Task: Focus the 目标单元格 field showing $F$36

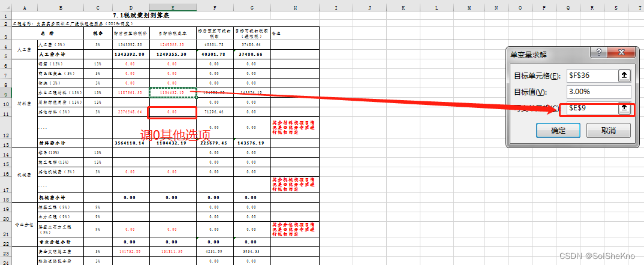Action: click(591, 75)
